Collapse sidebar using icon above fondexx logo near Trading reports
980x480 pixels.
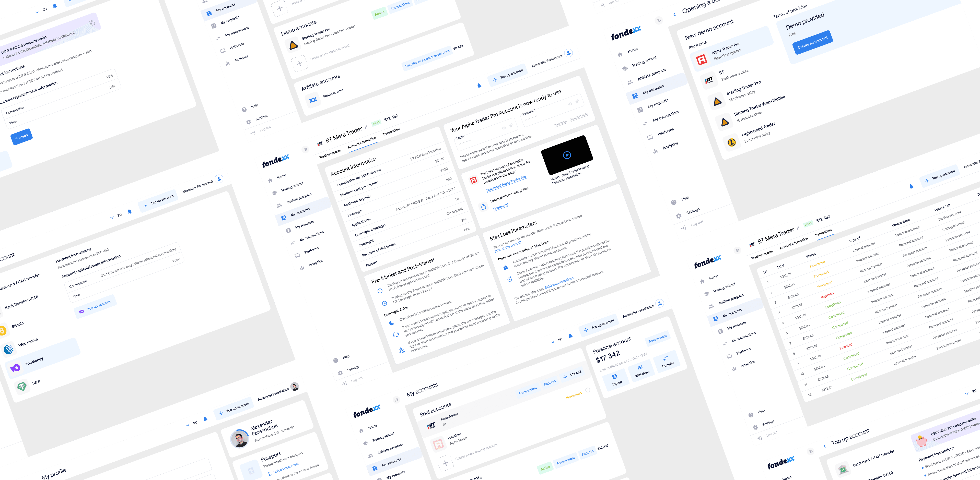(305, 149)
